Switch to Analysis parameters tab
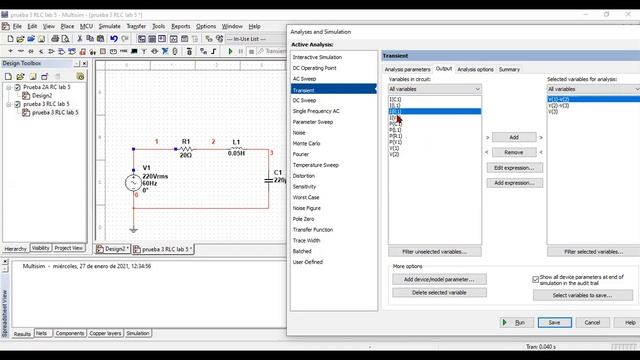 click(407, 69)
